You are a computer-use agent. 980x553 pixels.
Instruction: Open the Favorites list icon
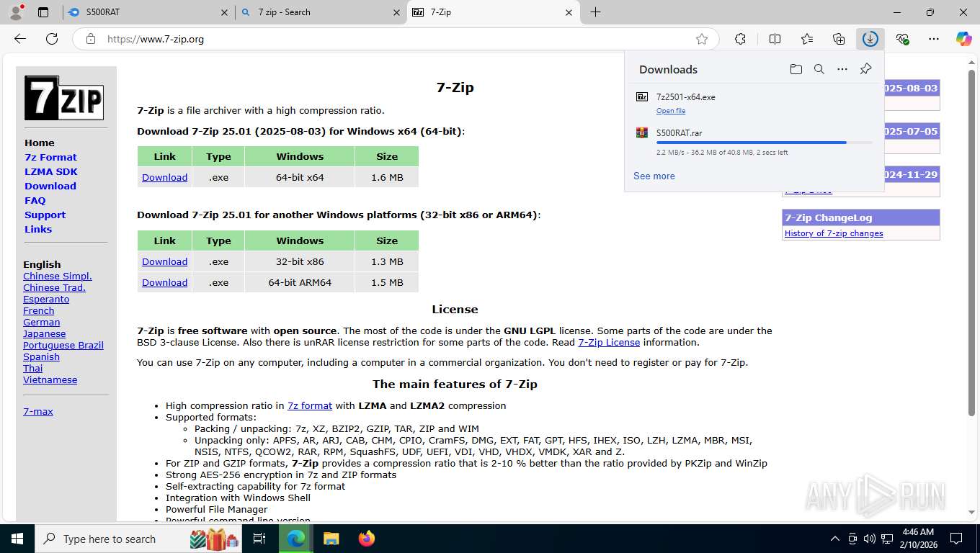point(806,39)
